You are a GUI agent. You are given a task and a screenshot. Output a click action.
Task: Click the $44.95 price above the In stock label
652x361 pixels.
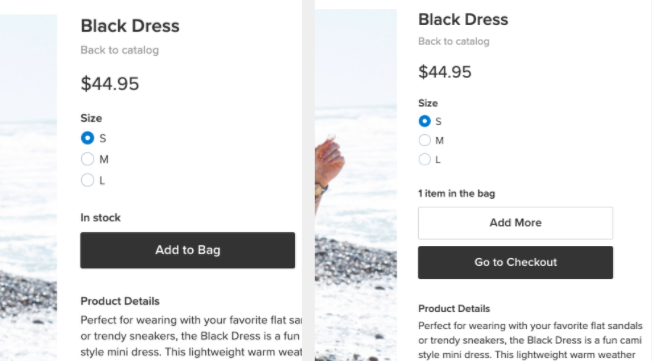tap(110, 84)
